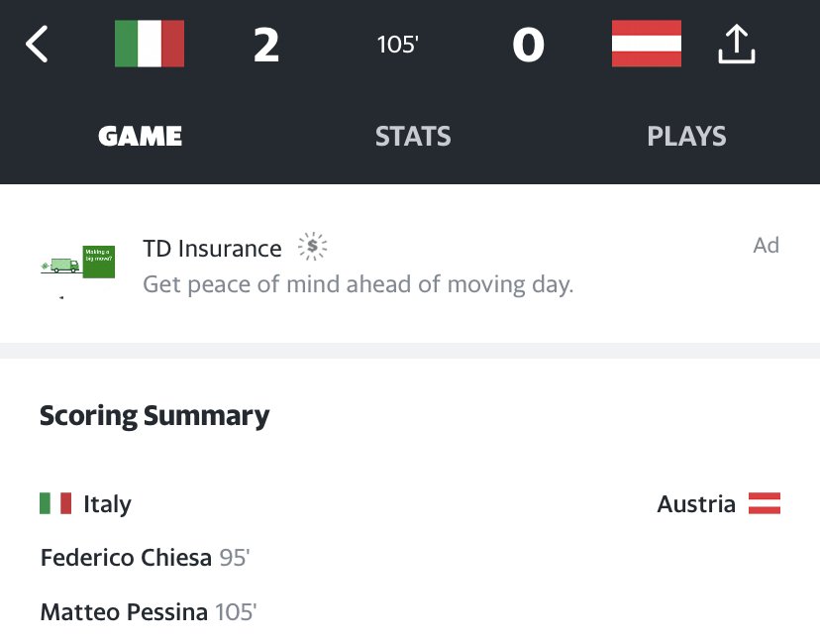Tap the moving day ad description
This screenshot has width=820, height=644.
(359, 285)
